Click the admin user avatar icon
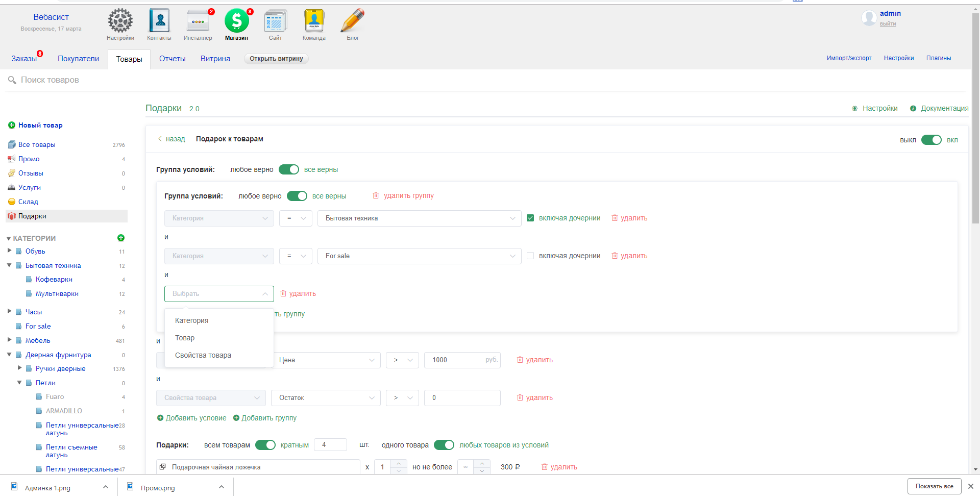This screenshot has width=980, height=499. [869, 18]
